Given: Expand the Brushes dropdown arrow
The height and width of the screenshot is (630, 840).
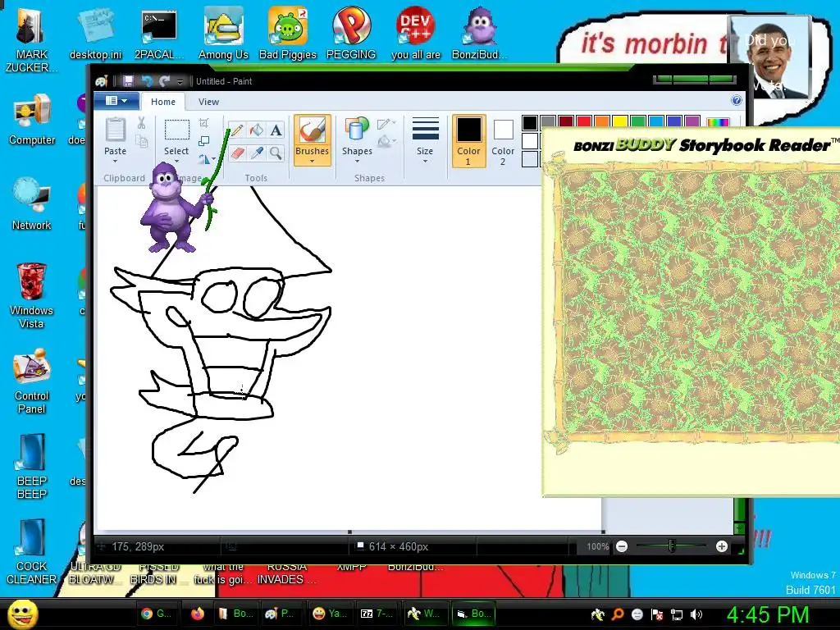Looking at the screenshot, I should point(312,161).
